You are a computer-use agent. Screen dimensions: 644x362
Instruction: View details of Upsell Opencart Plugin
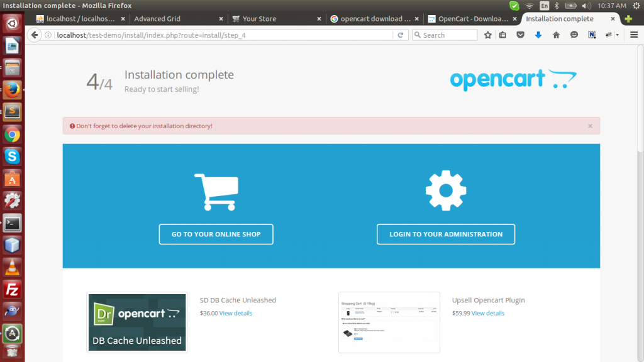tap(488, 313)
